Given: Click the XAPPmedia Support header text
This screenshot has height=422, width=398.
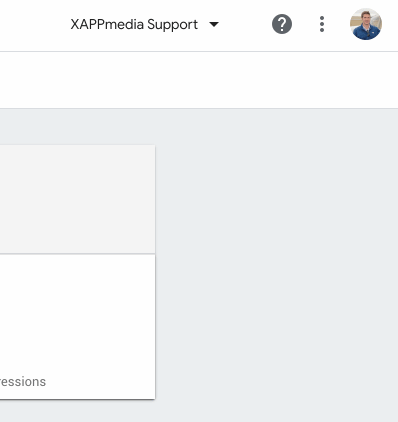Looking at the screenshot, I should click(x=134, y=25).
